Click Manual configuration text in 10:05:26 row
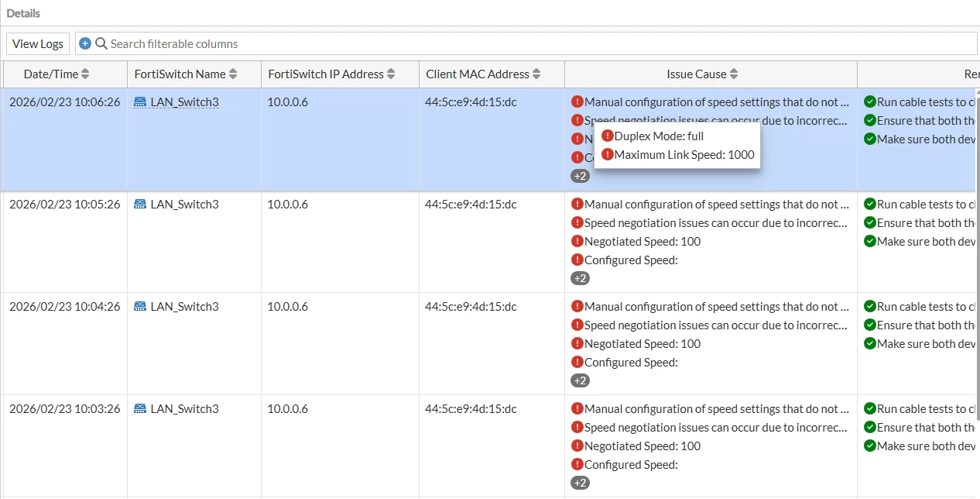Image resolution: width=980 pixels, height=499 pixels. pos(717,204)
